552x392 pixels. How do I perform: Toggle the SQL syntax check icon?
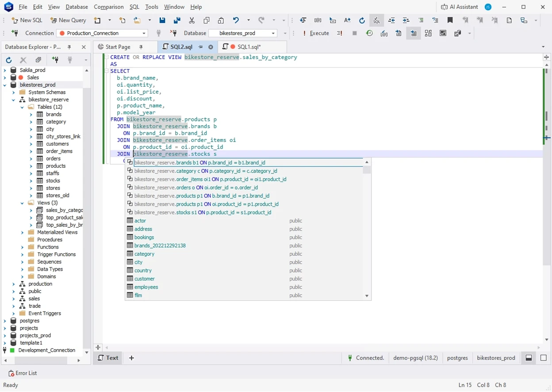click(x=376, y=20)
